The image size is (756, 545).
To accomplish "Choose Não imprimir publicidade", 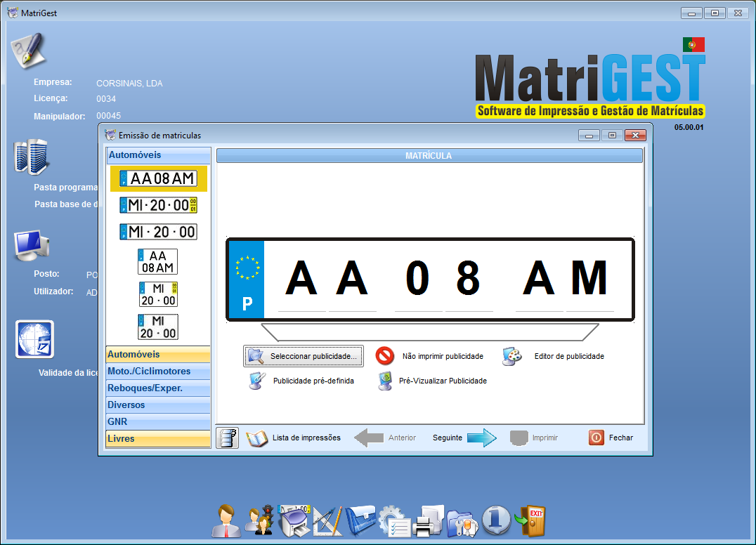I will [429, 356].
